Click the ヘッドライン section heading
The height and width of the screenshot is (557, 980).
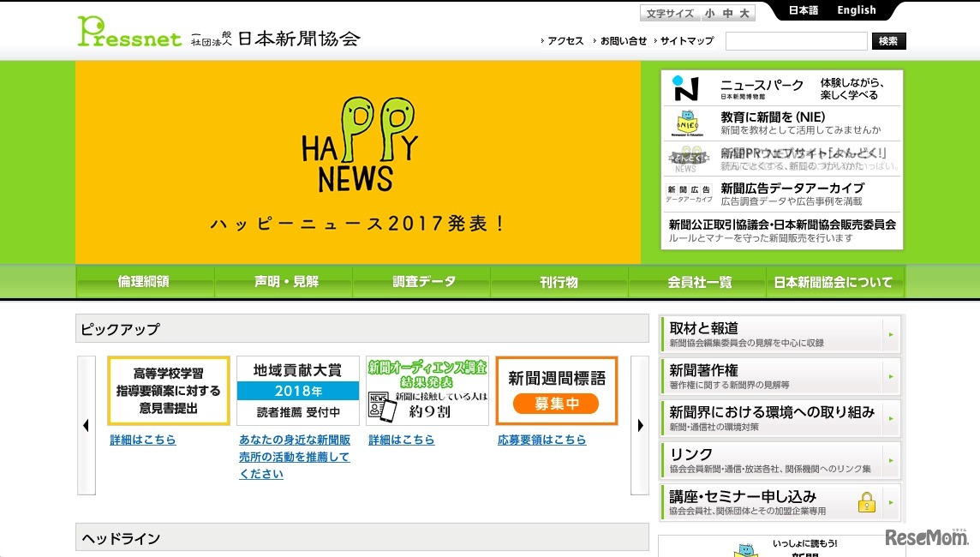point(121,538)
